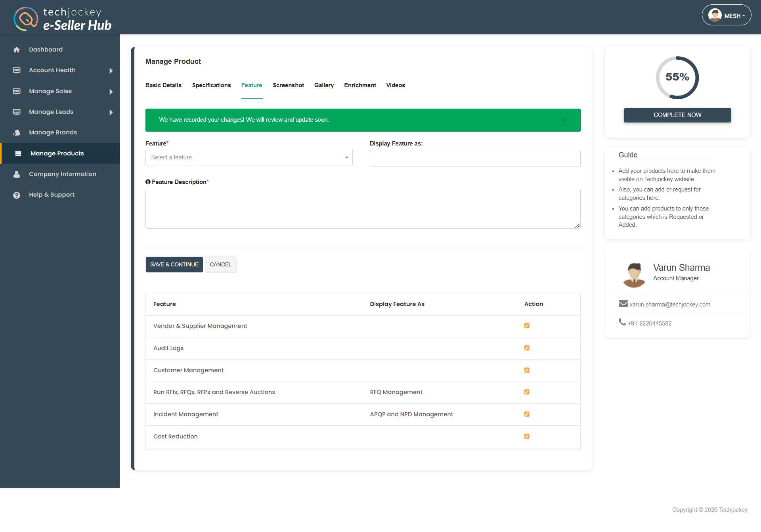Viewport: 761px width, 532px height.
Task: Open the Screenshot tab
Action: pyautogui.click(x=288, y=85)
